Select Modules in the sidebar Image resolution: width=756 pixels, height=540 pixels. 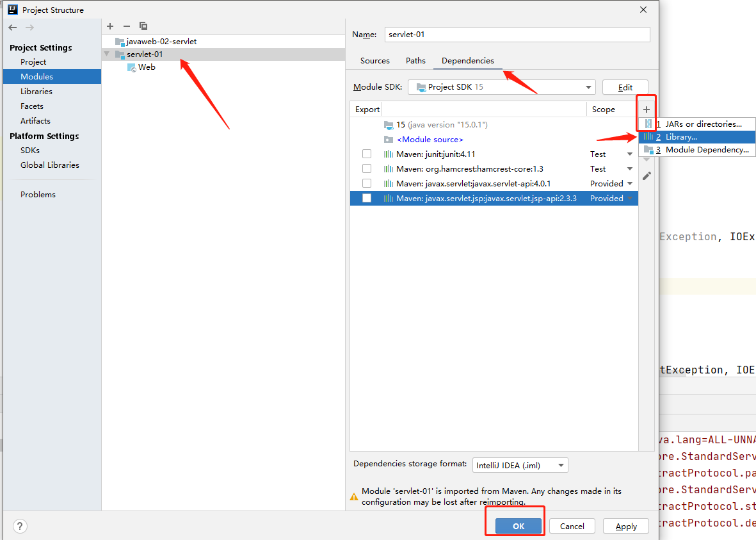tap(52, 77)
